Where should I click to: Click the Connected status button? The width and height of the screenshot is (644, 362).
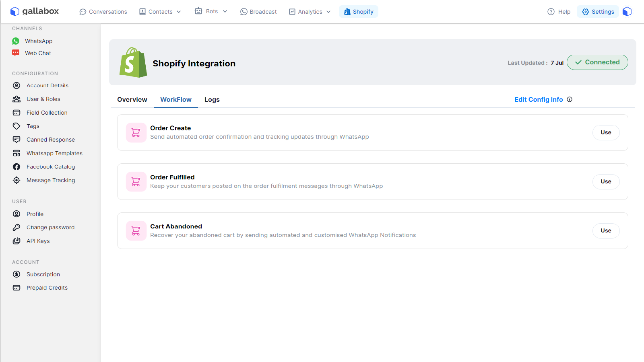(597, 62)
